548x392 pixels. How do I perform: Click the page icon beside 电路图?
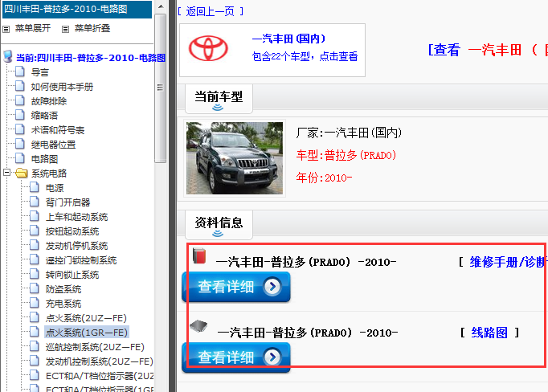[x=20, y=158]
